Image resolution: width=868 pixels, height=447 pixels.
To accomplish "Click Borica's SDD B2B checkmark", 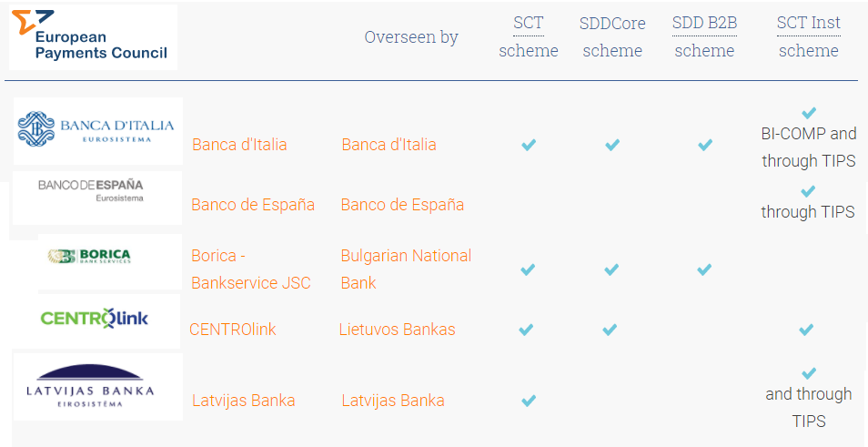I will pos(704,269).
